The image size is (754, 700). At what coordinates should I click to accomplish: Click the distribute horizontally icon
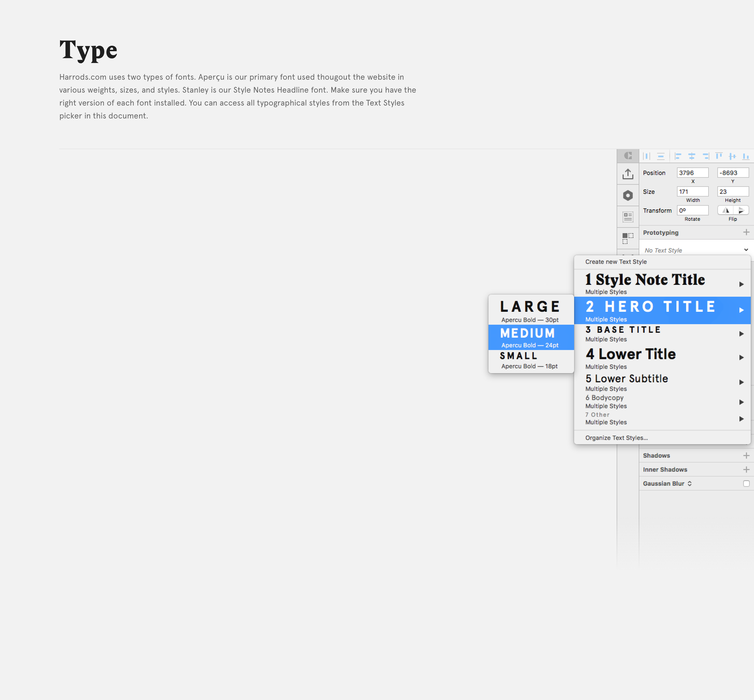(647, 156)
